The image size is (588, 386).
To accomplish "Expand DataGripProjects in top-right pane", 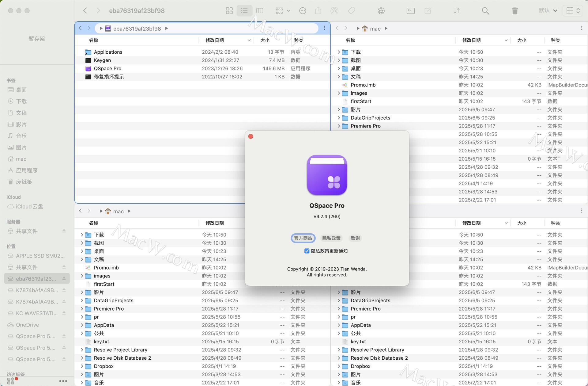I will pyautogui.click(x=339, y=118).
